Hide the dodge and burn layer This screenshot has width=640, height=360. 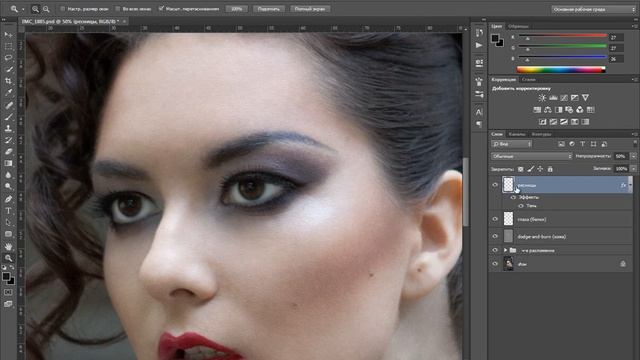pos(495,236)
